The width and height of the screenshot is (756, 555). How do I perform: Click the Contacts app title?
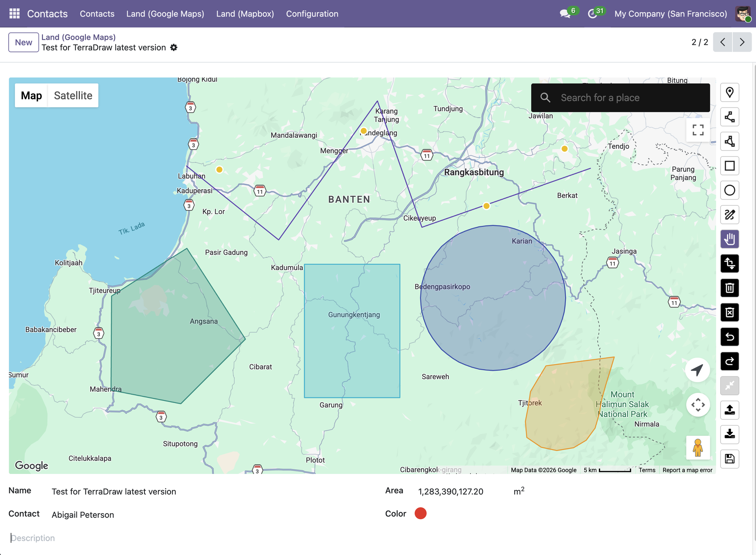(x=47, y=14)
